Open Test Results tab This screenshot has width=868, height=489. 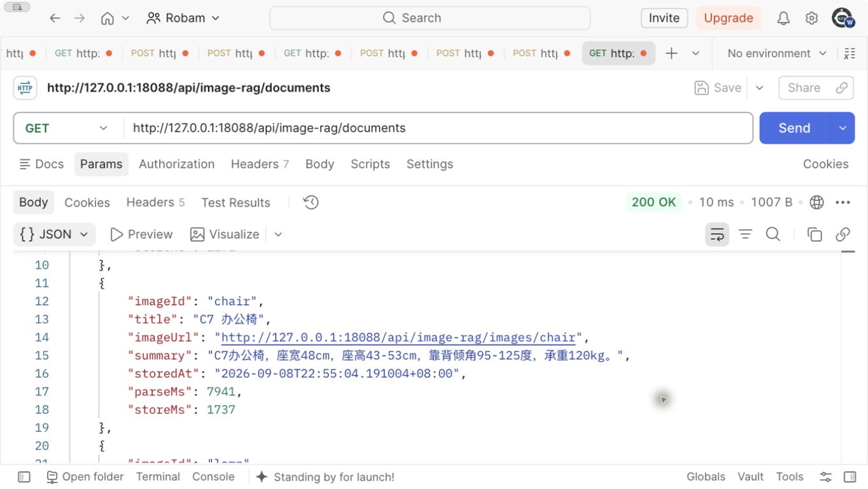236,202
